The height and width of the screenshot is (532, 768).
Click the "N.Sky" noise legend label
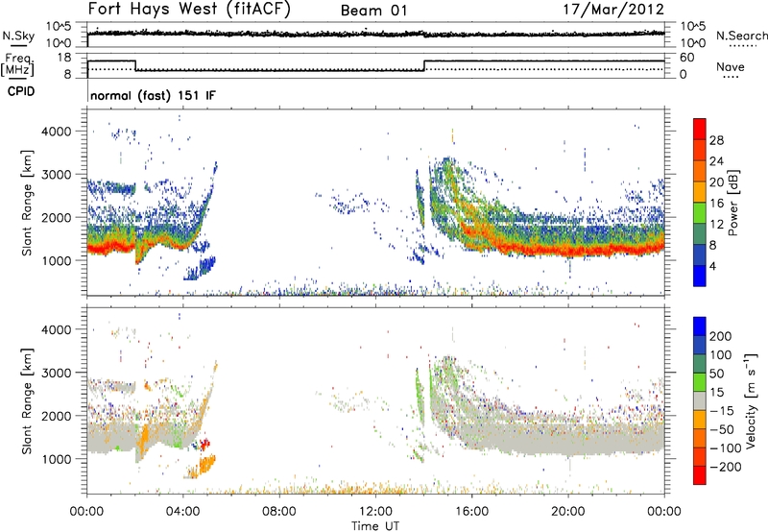pos(18,36)
